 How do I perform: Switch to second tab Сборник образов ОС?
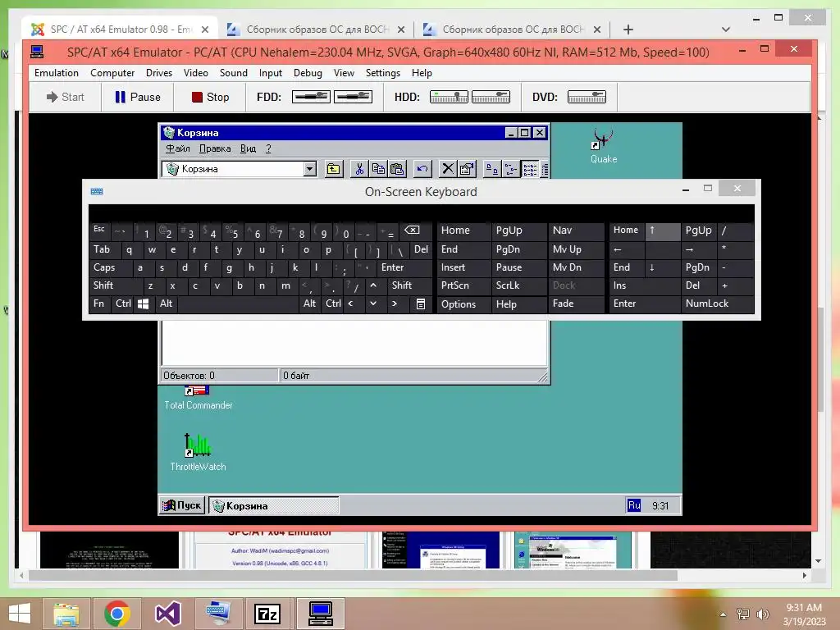click(317, 30)
